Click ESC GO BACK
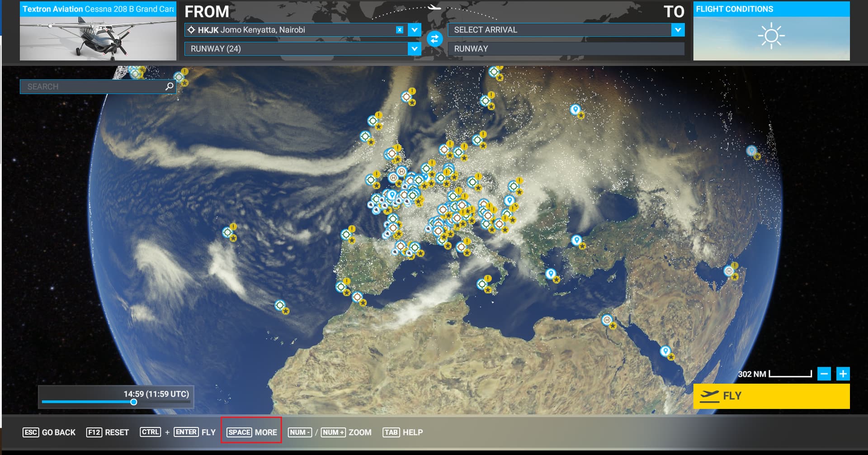868x455 pixels. [x=49, y=432]
